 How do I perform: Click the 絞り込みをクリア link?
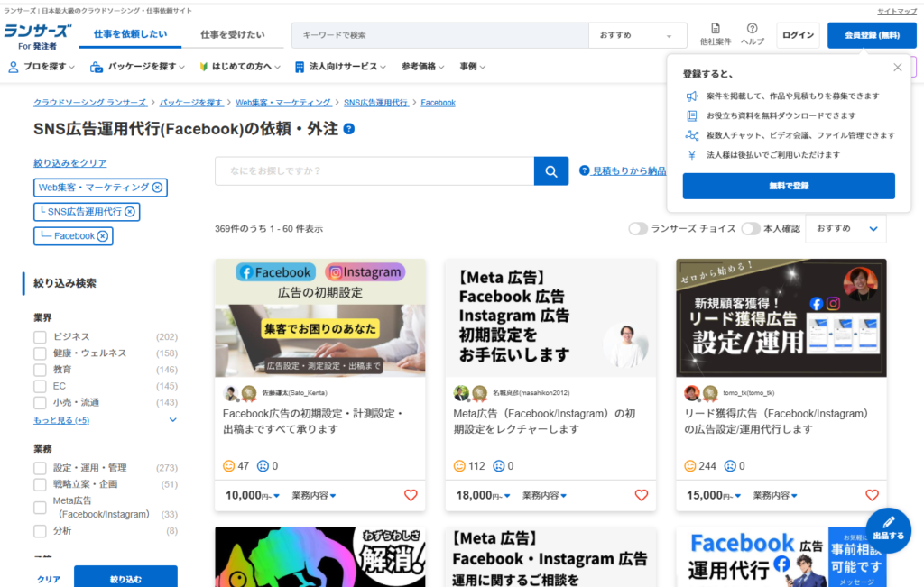(70, 163)
